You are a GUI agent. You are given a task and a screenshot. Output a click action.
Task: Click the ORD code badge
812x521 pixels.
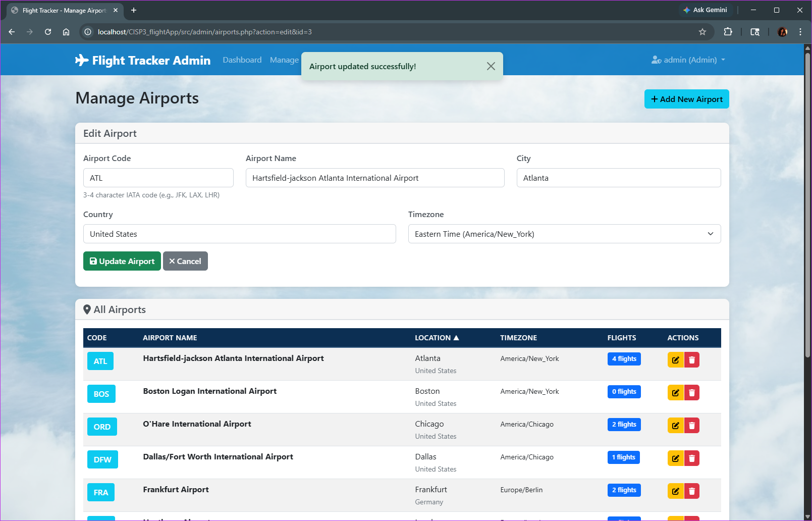coord(102,427)
